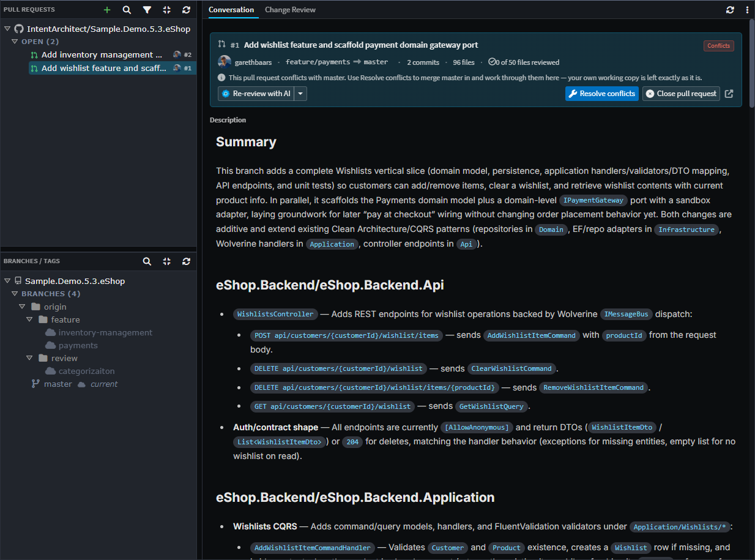Click the Close pull request button
755x560 pixels.
681,94
